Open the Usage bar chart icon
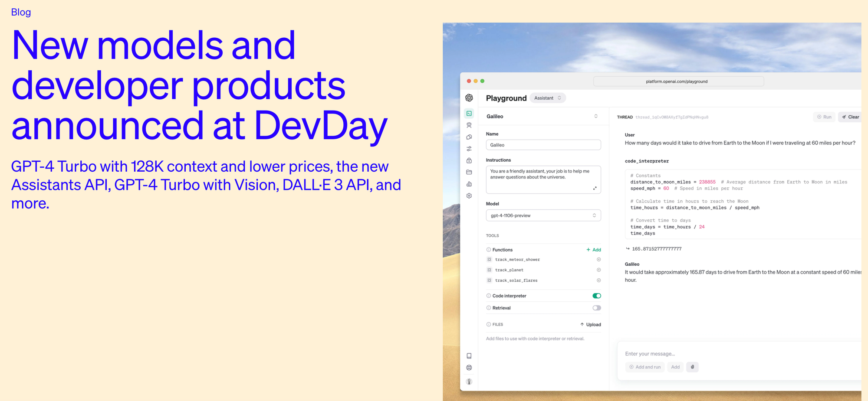The width and height of the screenshot is (868, 401). tap(469, 184)
